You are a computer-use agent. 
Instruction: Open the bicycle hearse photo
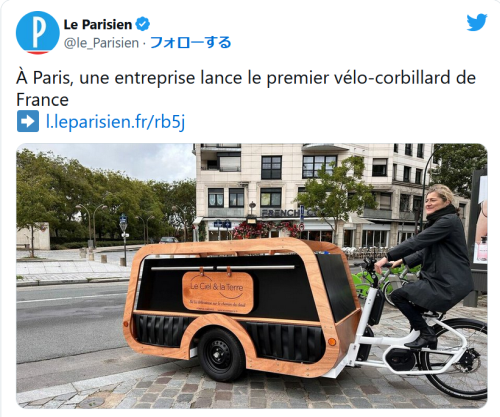252,276
